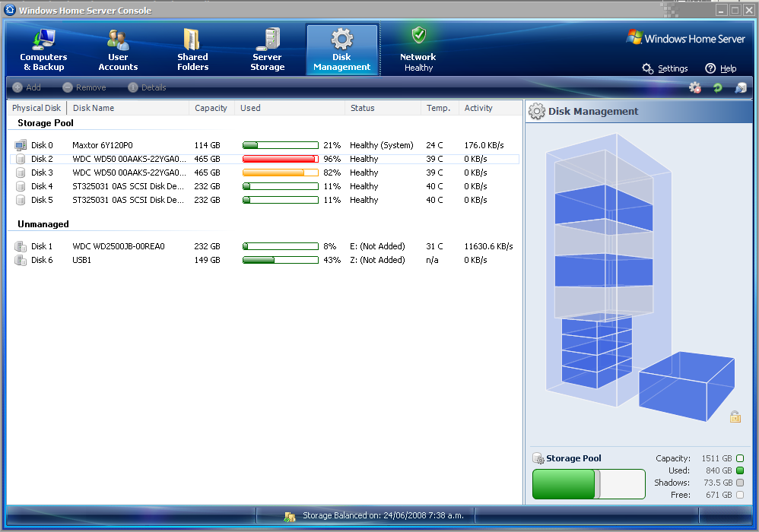Open the Computers & Backup tab
Viewport: 759px width, 532px height.
pyautogui.click(x=43, y=50)
